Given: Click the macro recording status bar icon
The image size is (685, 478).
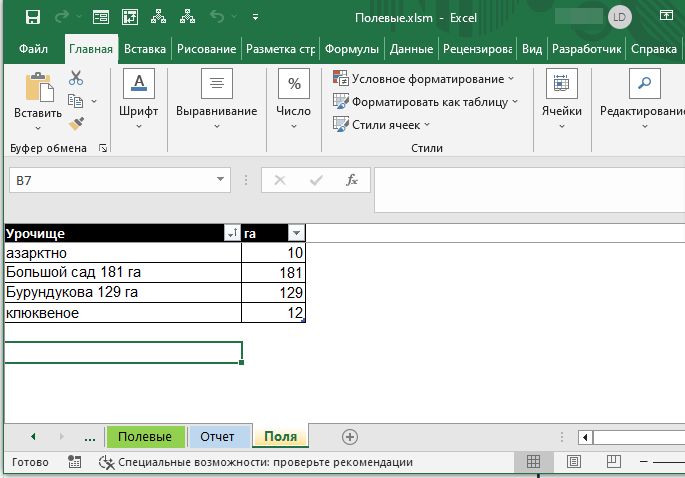Looking at the screenshot, I should coord(74,462).
